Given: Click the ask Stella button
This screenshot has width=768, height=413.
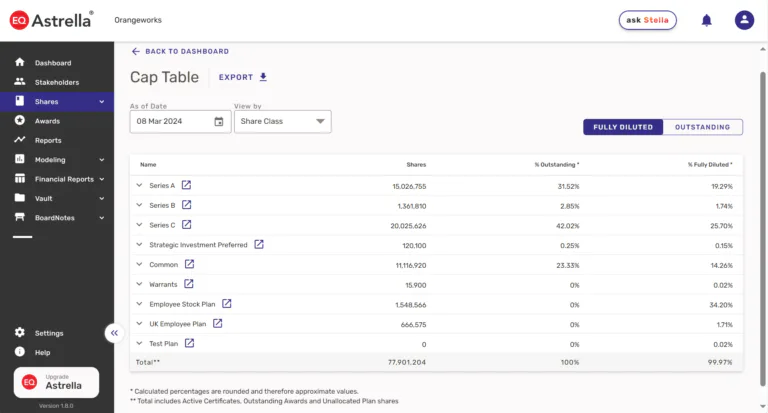Looking at the screenshot, I should point(648,20).
